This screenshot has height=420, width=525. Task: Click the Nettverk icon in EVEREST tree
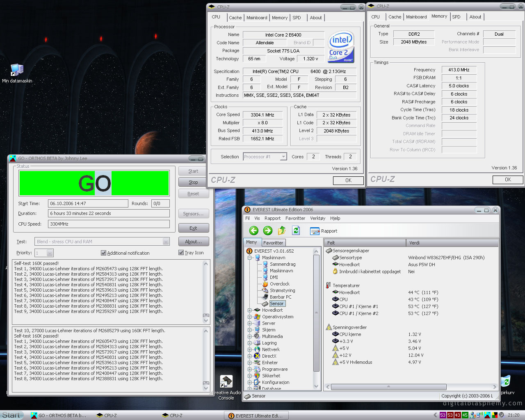[257, 349]
